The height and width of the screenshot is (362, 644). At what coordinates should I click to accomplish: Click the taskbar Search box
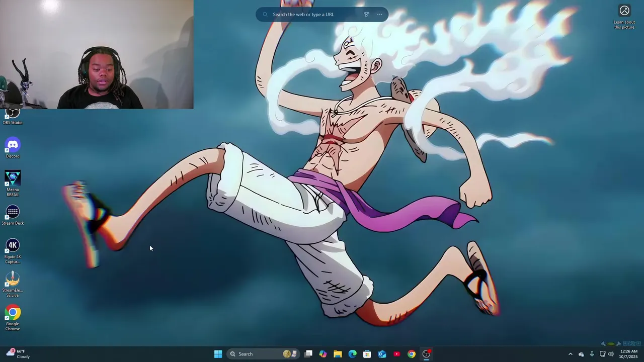[263, 354]
